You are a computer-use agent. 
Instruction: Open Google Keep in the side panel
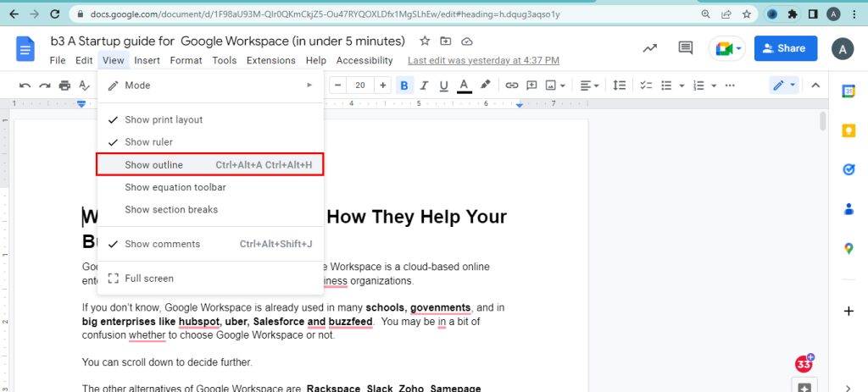pos(849,130)
